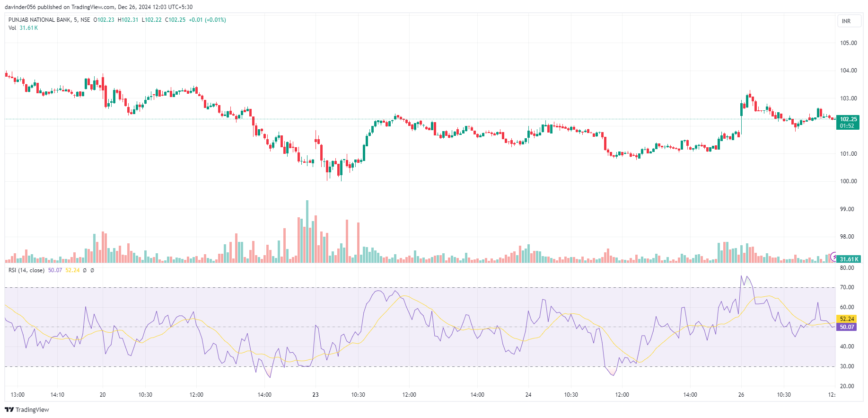The image size is (868, 418).
Task: Click the purple lightning icon near the volume label
Action: click(x=833, y=256)
